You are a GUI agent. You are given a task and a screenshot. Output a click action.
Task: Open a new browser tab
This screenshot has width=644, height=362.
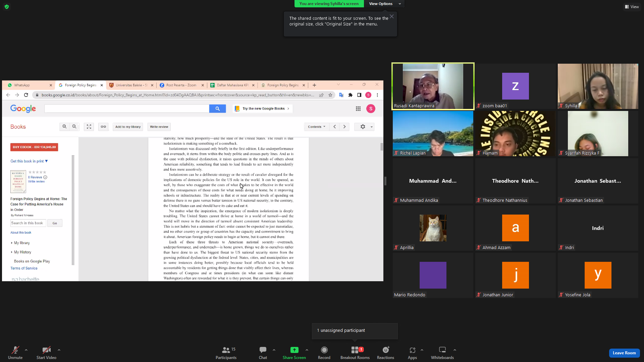(314, 85)
